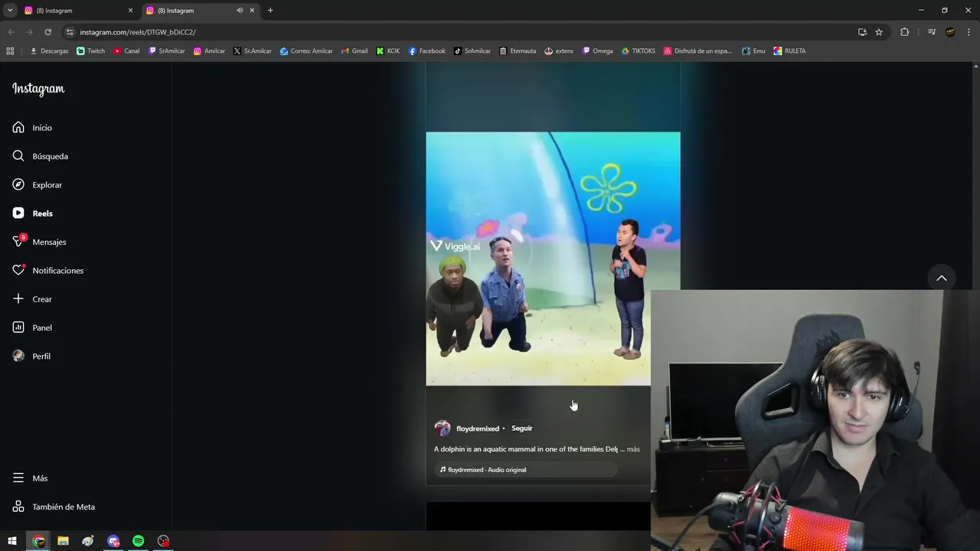Image resolution: width=980 pixels, height=551 pixels.
Task: Close the first Instagram tab
Action: [x=130, y=11]
